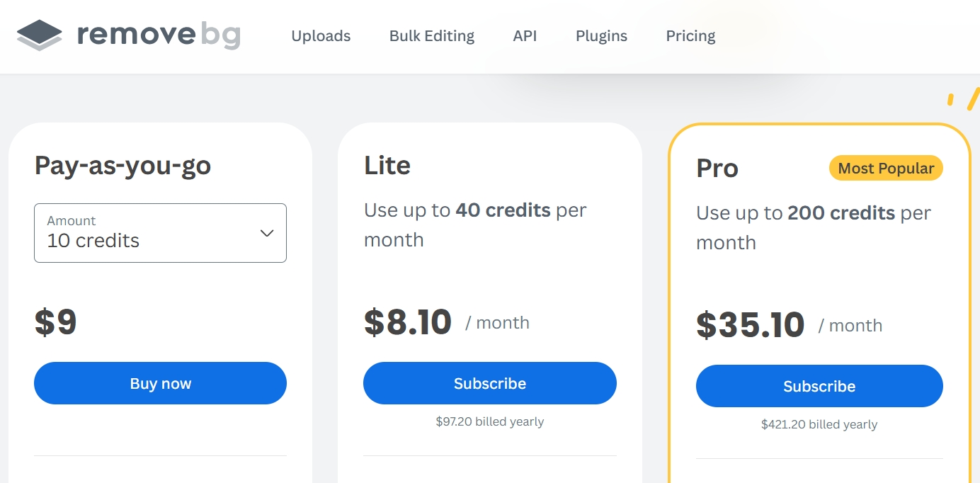Click the Most Popular badge
The height and width of the screenshot is (483, 980).
(886, 169)
